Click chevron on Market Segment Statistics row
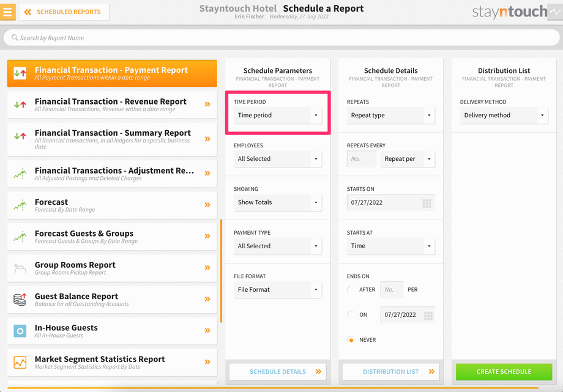This screenshot has width=563, height=392. pyautogui.click(x=207, y=362)
